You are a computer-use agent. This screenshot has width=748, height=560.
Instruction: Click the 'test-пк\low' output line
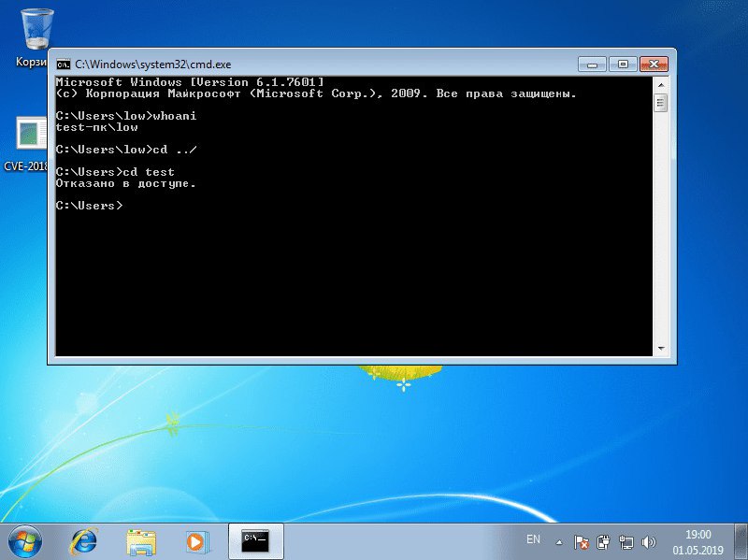pos(97,127)
